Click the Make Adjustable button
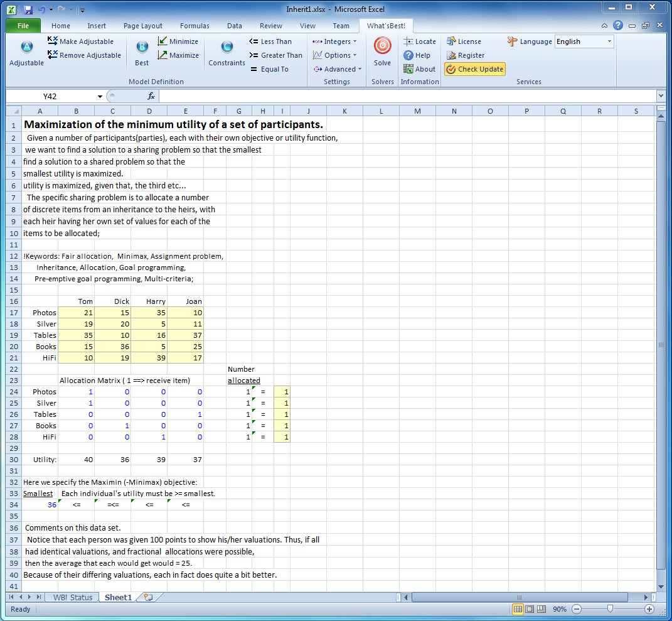This screenshot has height=621, width=672. (80, 41)
